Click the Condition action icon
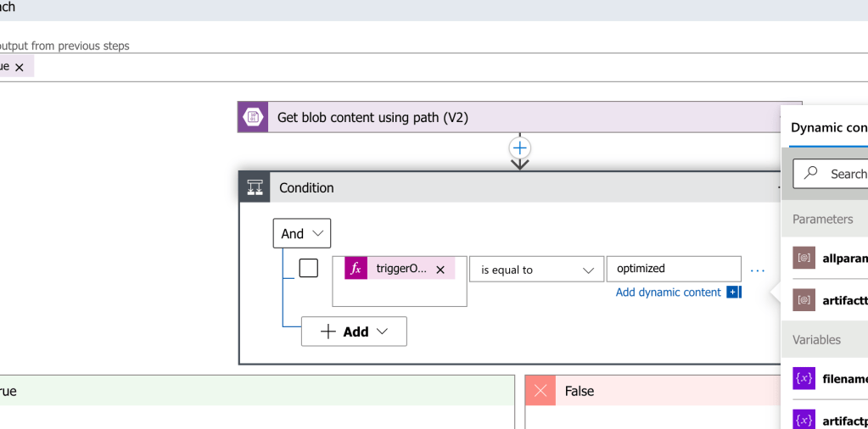868x429 pixels. tap(255, 187)
